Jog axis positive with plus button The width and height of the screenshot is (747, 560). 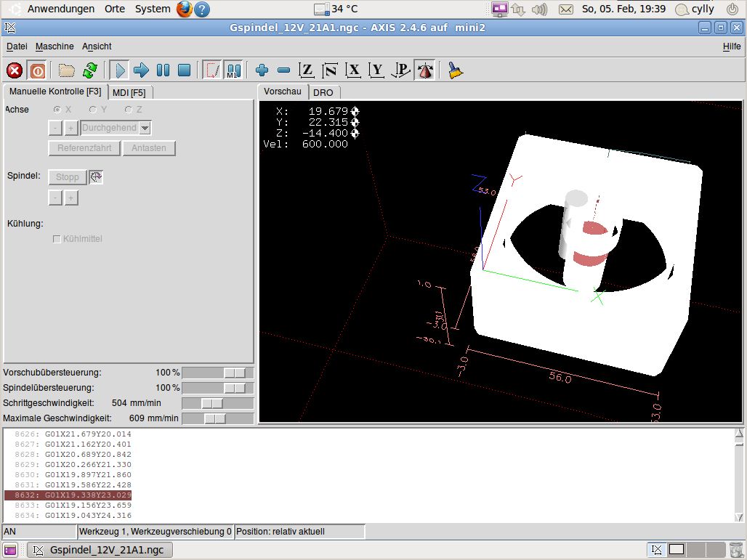point(71,128)
